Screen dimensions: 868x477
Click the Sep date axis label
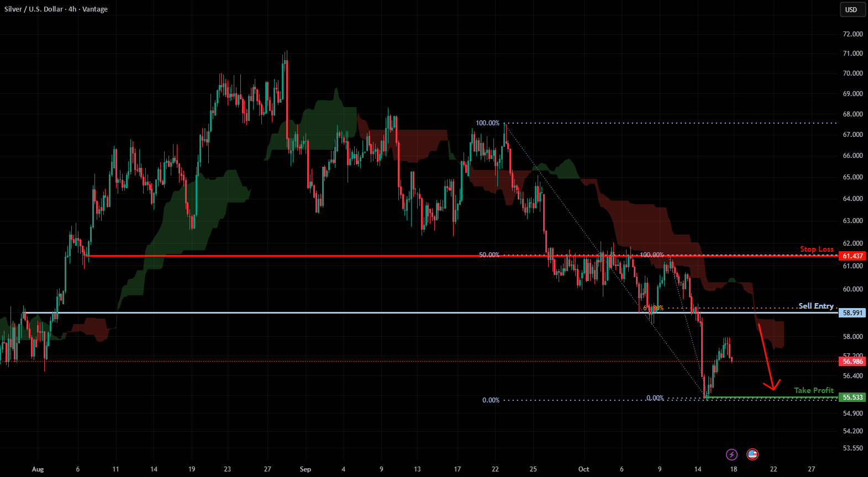click(x=305, y=469)
